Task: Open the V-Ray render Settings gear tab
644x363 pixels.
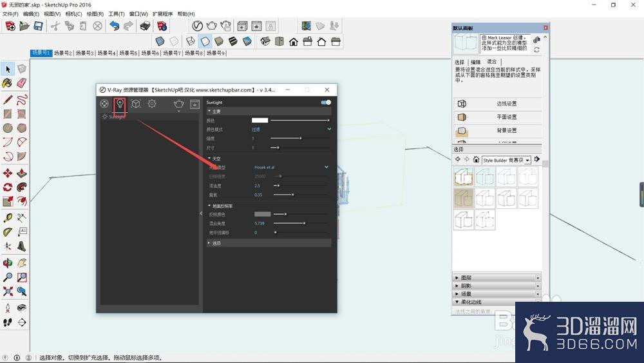Action: pos(152,104)
